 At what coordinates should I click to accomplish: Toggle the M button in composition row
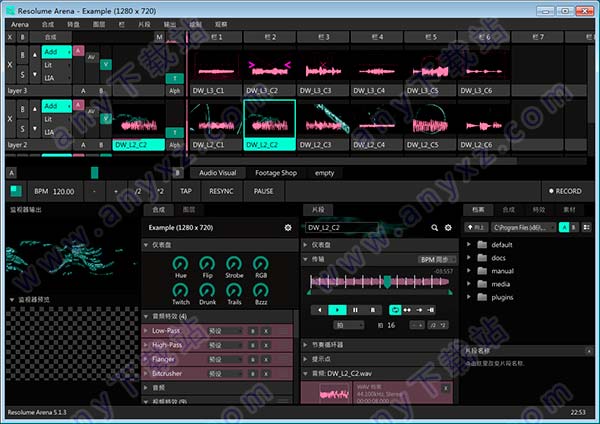159,37
